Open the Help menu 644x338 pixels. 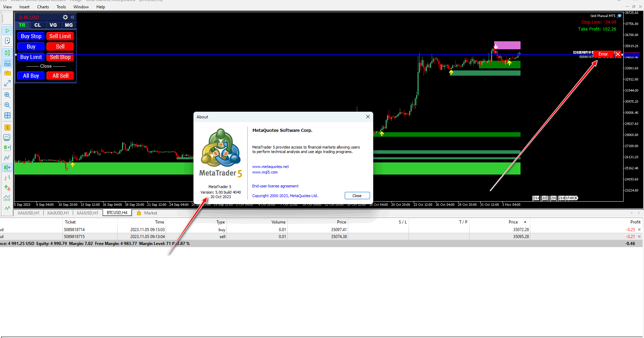[101, 7]
